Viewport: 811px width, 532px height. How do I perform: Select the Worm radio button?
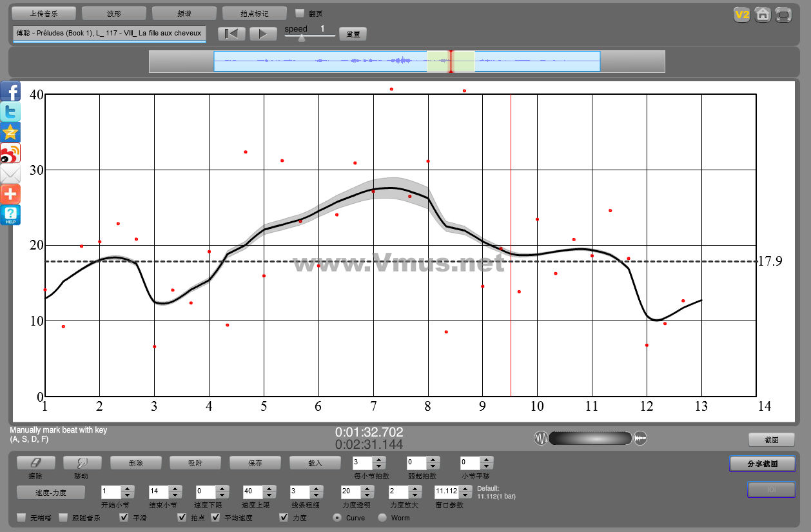coord(382,517)
